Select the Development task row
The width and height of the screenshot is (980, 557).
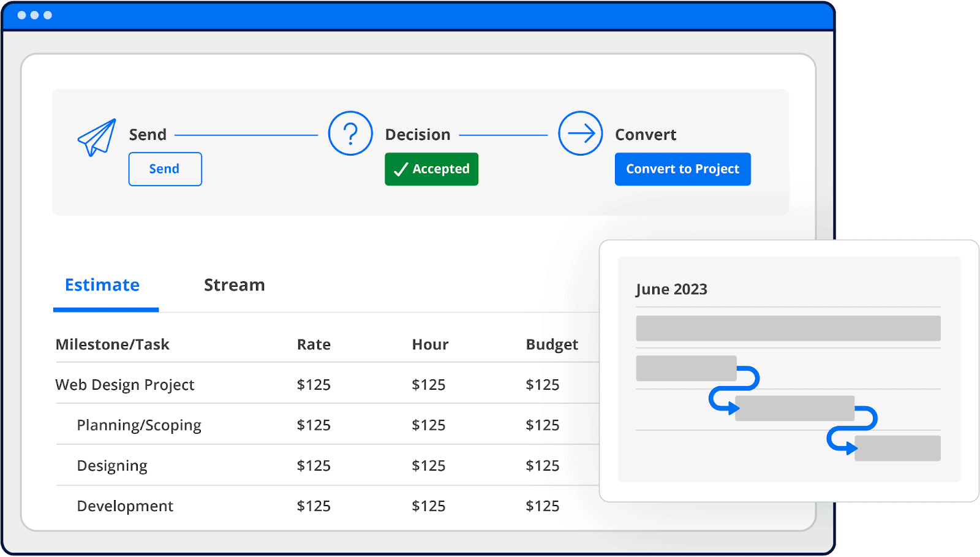pos(125,506)
